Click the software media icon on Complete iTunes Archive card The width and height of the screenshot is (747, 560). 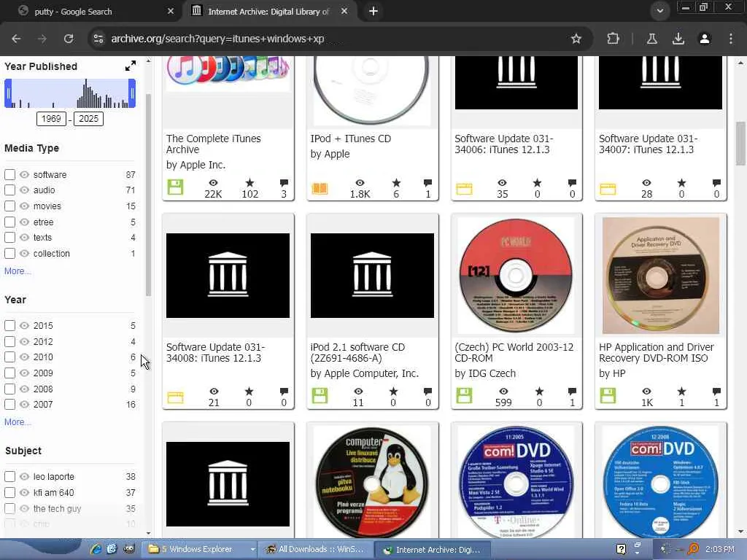click(x=175, y=187)
